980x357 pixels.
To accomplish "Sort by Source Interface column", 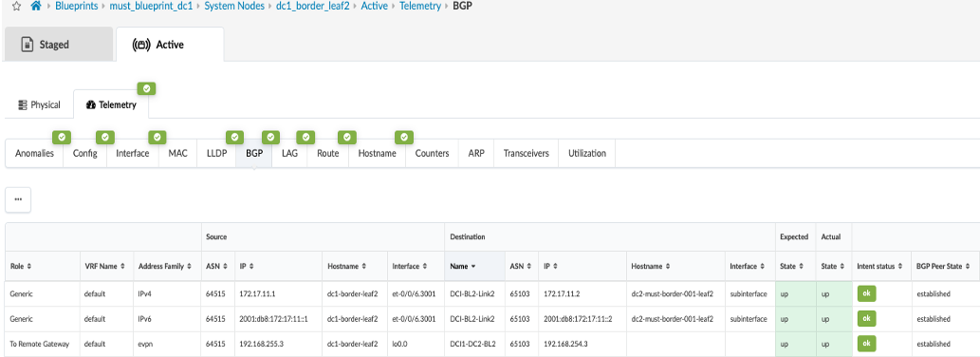I will (416, 267).
